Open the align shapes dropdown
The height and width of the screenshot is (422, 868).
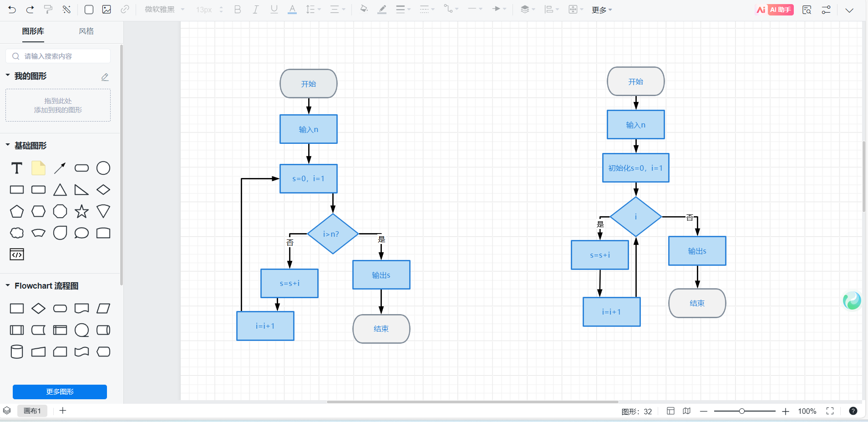(x=552, y=10)
